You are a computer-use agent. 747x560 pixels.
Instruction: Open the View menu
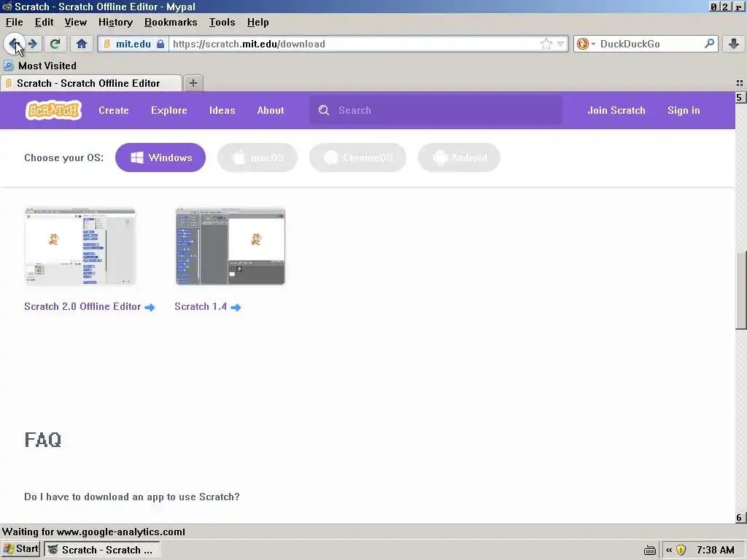point(76,22)
